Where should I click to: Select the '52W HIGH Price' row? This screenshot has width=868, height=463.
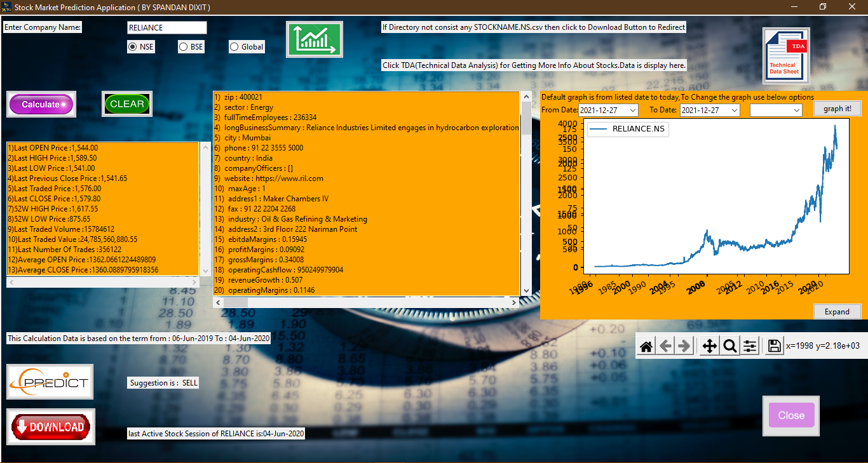pos(53,209)
